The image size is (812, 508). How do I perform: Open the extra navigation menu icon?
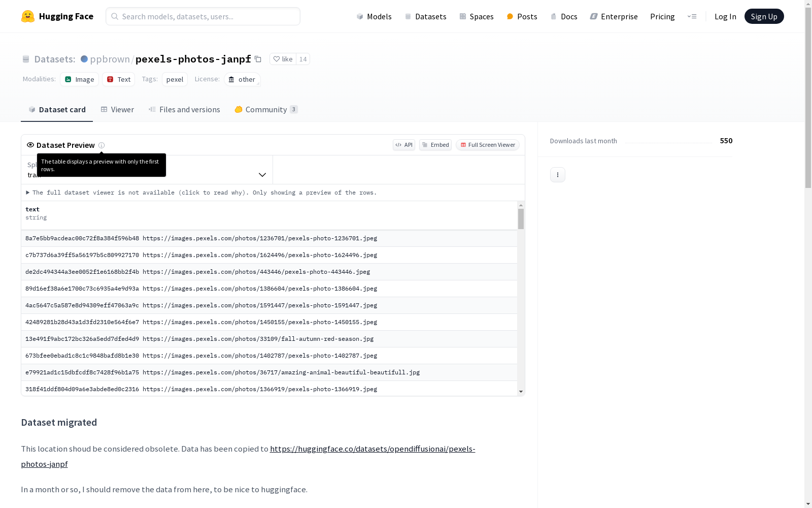(x=692, y=16)
